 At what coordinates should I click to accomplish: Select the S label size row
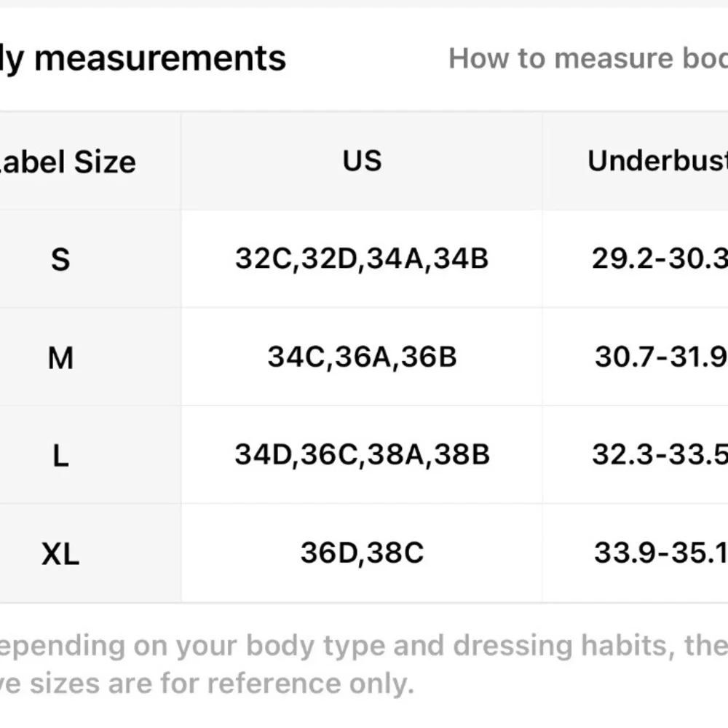(x=60, y=259)
